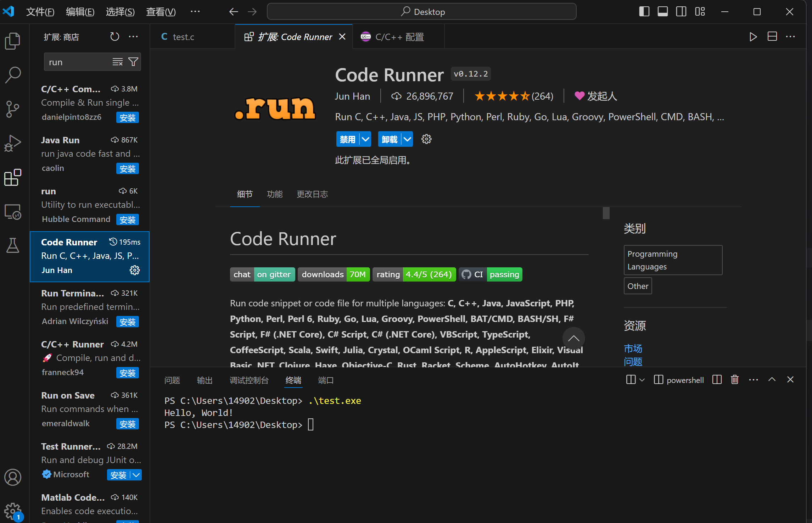The image size is (812, 523).
Task: Switch to the 调试控制台 panel tab
Action: (249, 380)
